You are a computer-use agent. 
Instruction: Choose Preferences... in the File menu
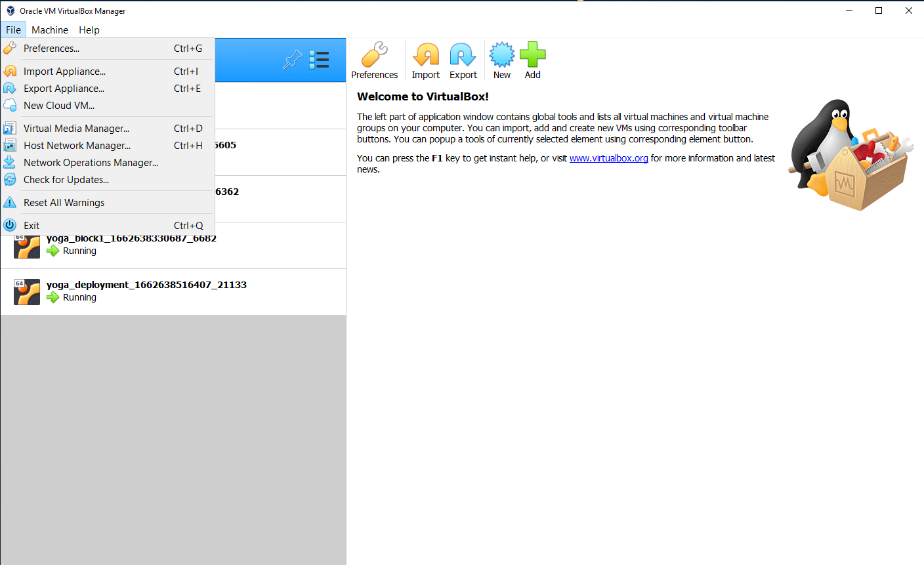pyautogui.click(x=108, y=49)
